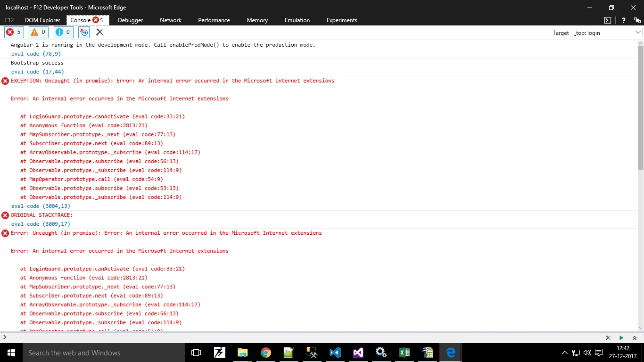Open the Performance tab
The width and height of the screenshot is (644, 362).
click(x=214, y=20)
